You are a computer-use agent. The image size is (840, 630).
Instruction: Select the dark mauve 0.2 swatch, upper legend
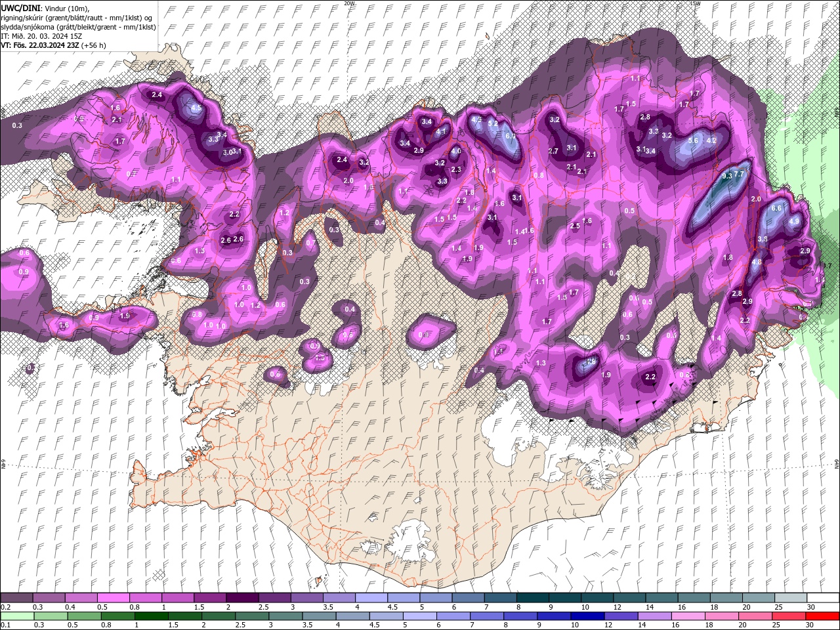[x=16, y=598]
